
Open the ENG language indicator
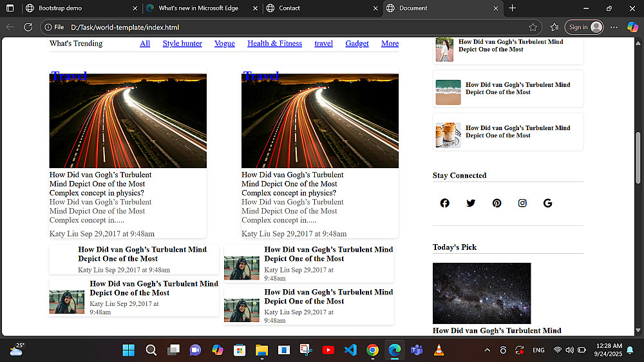pos(538,350)
